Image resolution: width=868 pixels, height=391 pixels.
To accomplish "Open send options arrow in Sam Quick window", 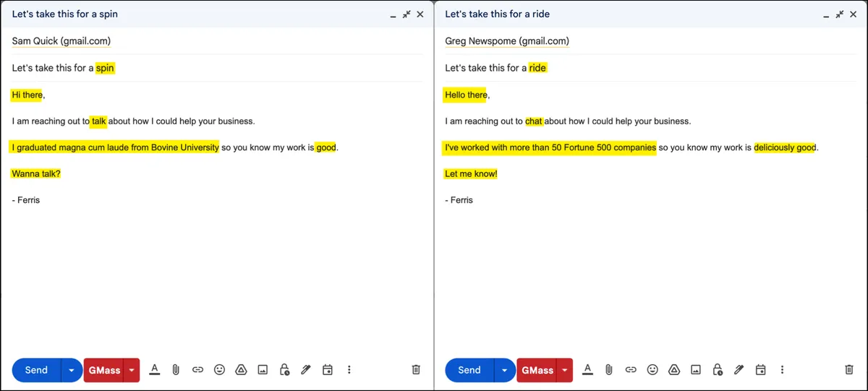I will [71, 370].
